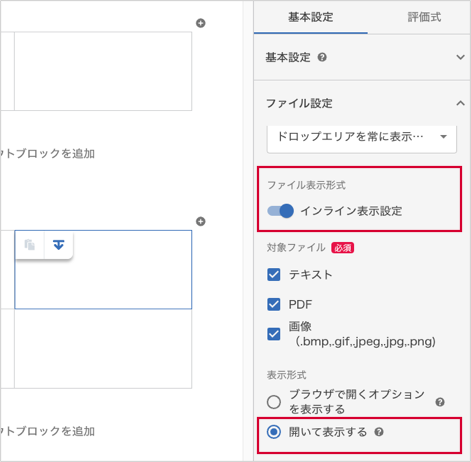Uncheck the テキスト checkbox
471x462 pixels.
point(274,275)
